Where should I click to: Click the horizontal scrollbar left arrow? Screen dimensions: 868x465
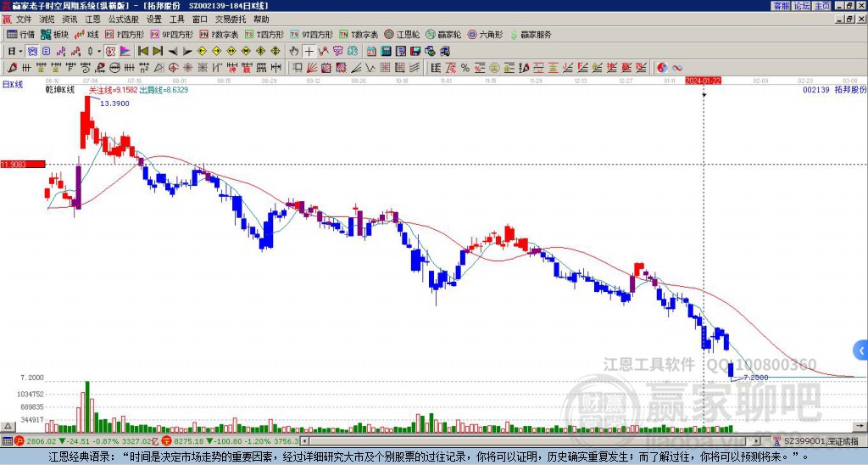pos(305,441)
